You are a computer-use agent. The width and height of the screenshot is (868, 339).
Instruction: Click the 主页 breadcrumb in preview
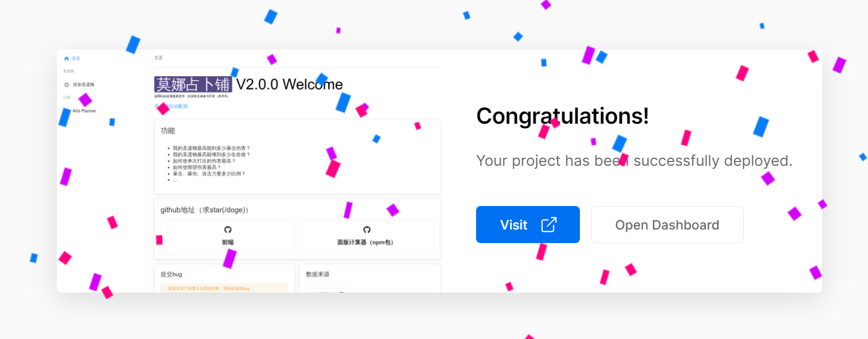159,58
